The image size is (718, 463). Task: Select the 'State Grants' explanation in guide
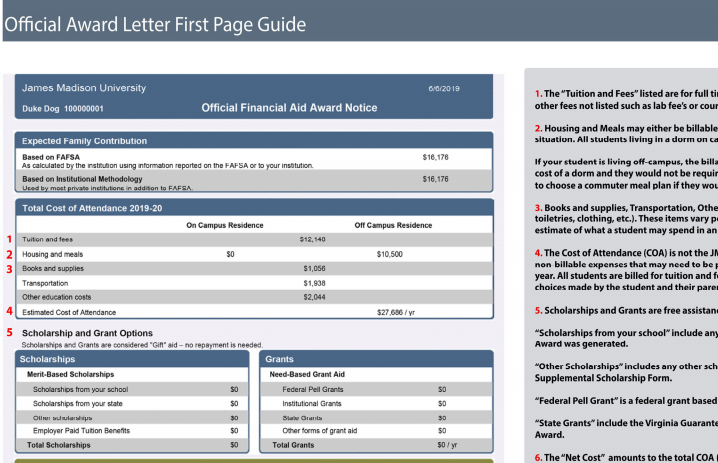click(626, 429)
